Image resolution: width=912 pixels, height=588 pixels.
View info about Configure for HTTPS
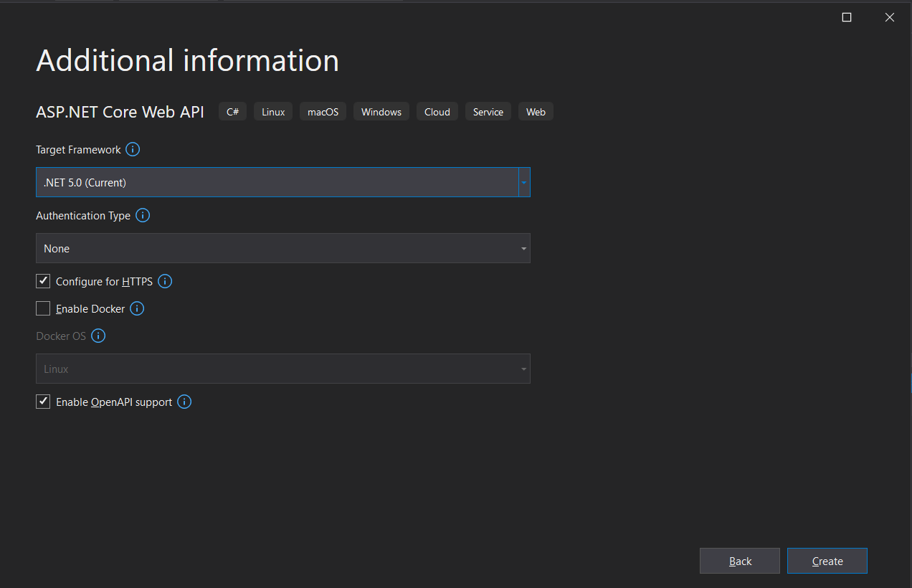165,281
